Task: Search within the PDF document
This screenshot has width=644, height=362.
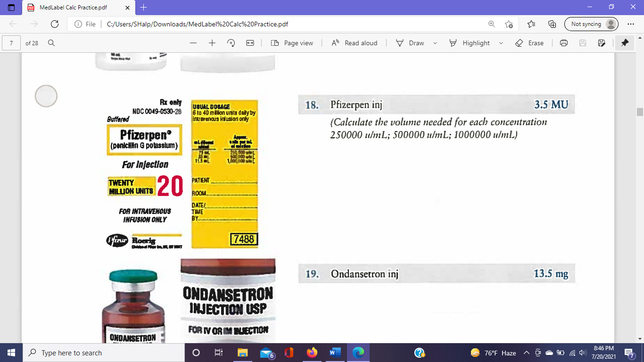Action: coord(51,42)
